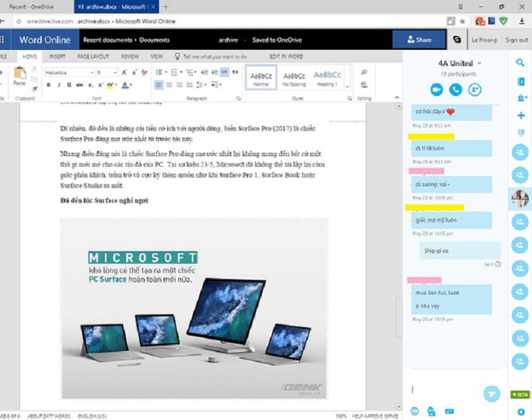Click the plus new chat icon
Viewport: 532px width, 420px height.
(x=521, y=115)
